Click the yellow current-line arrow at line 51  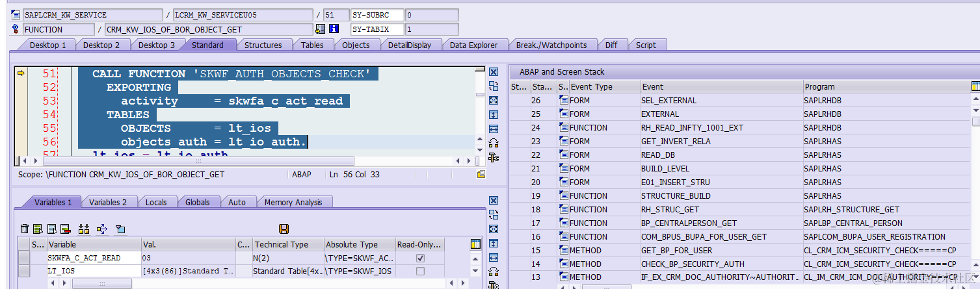pos(21,73)
